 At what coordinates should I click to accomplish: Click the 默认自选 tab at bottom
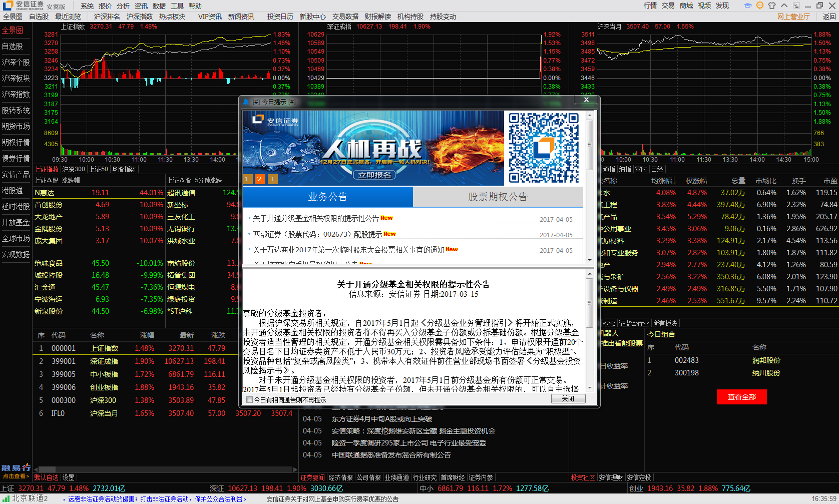46,477
